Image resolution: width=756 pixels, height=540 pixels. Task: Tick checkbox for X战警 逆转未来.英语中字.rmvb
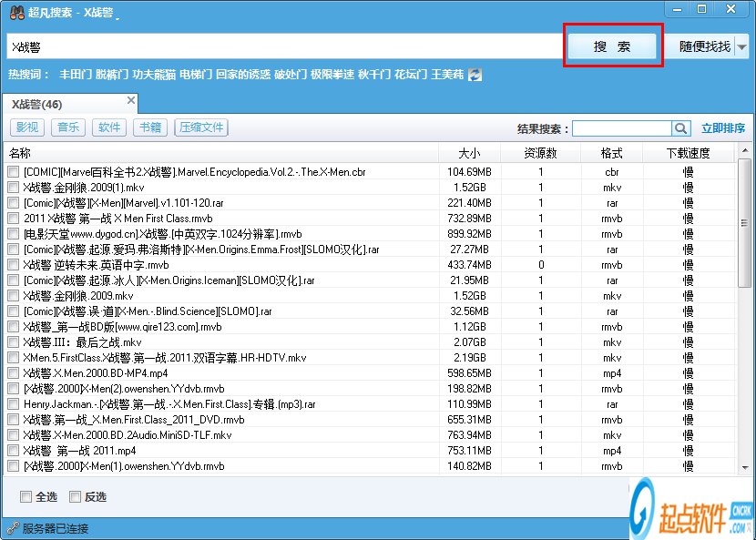coord(14,265)
